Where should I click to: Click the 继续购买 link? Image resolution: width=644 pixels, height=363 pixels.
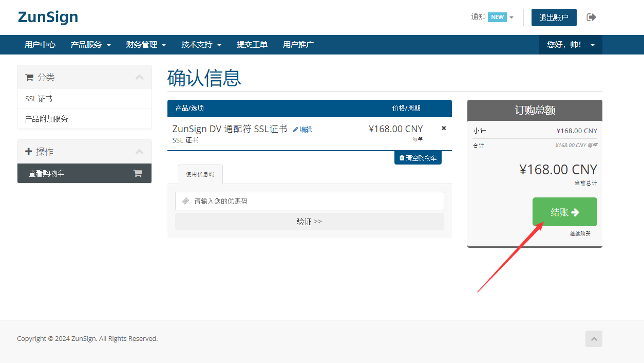[x=580, y=234]
